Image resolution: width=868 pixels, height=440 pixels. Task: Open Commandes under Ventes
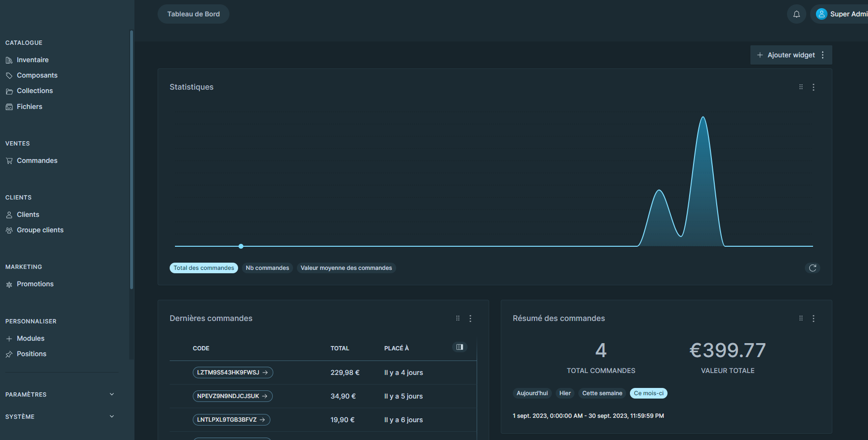(37, 160)
